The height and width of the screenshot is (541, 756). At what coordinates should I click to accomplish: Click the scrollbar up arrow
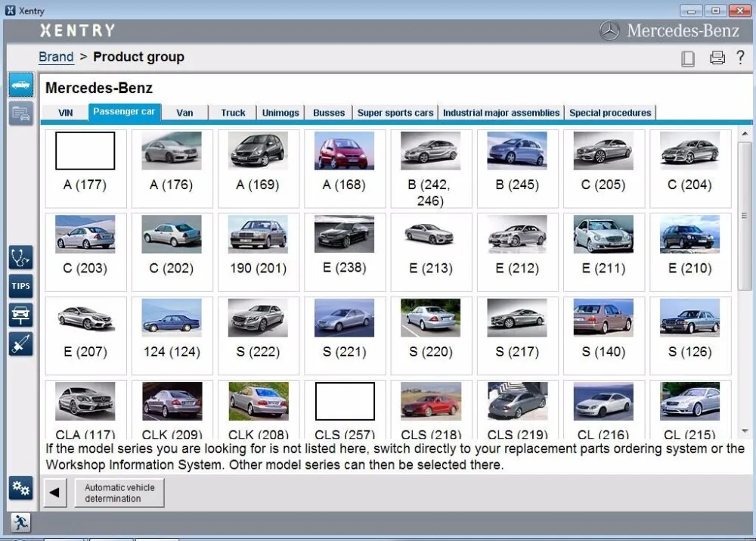(745, 133)
